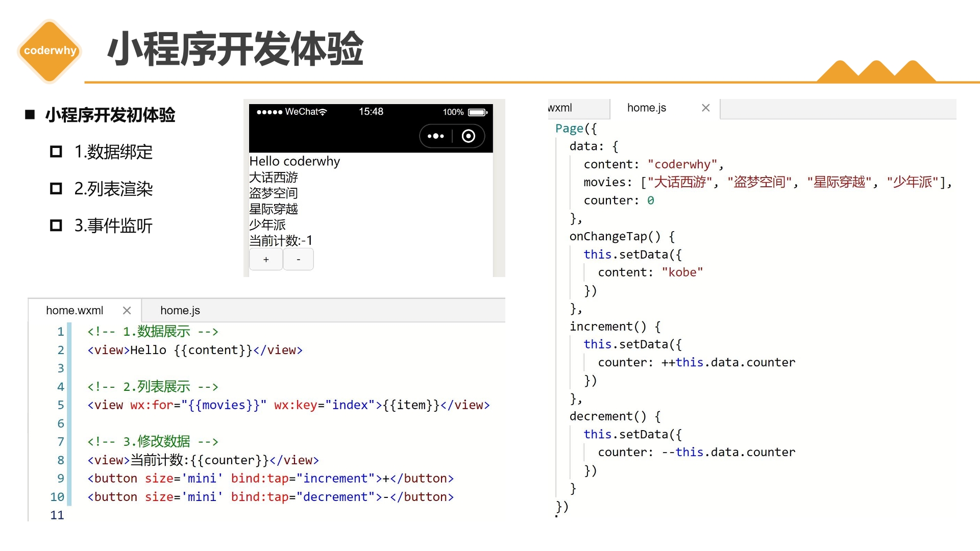Click line number 1 in wxml editor
The image size is (980, 551).
tap(61, 332)
